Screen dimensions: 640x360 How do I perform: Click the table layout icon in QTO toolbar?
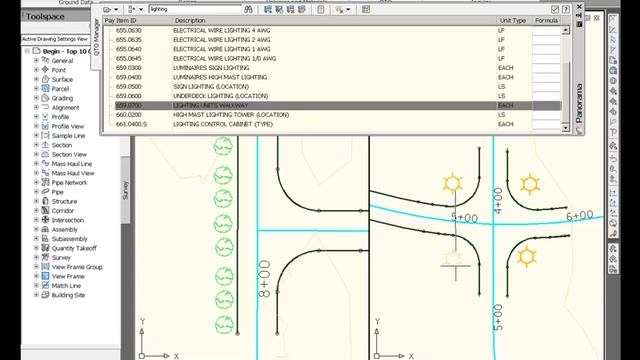pyautogui.click(x=366, y=9)
